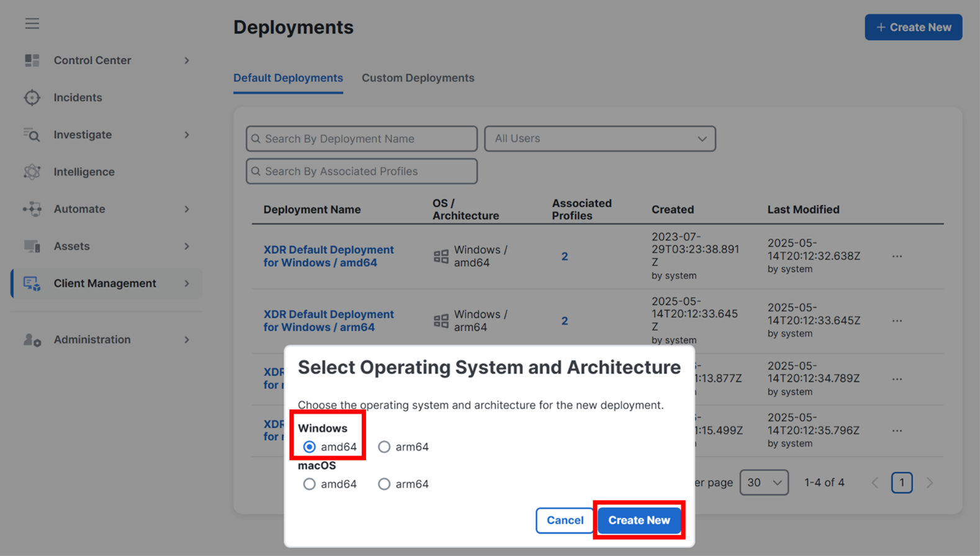980x556 pixels.
Task: Click the Incidents crosshair icon
Action: click(32, 97)
